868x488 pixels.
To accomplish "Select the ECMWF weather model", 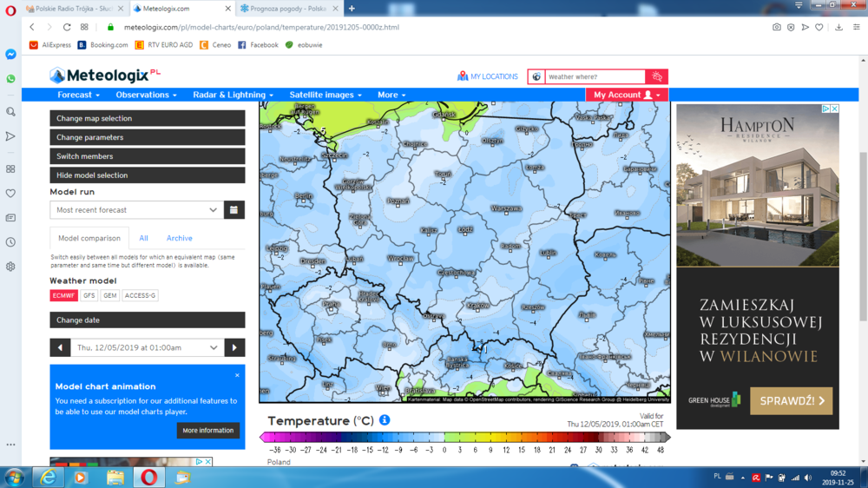I will click(63, 296).
